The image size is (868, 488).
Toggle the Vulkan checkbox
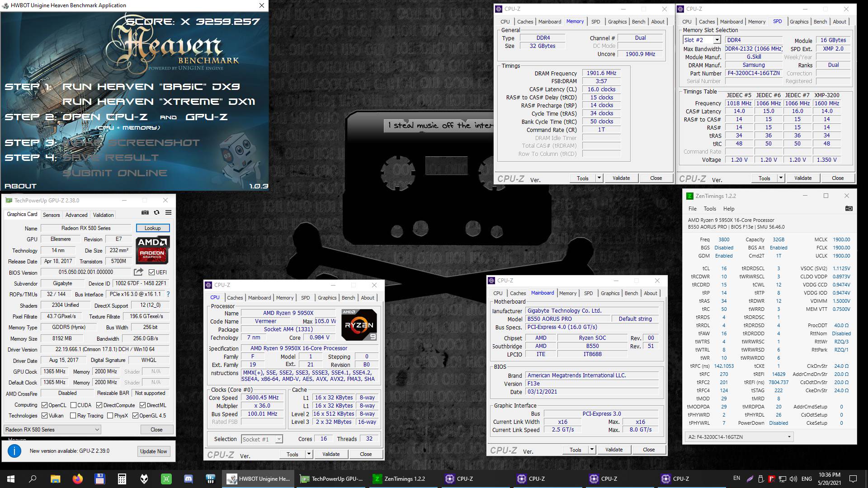click(x=45, y=416)
